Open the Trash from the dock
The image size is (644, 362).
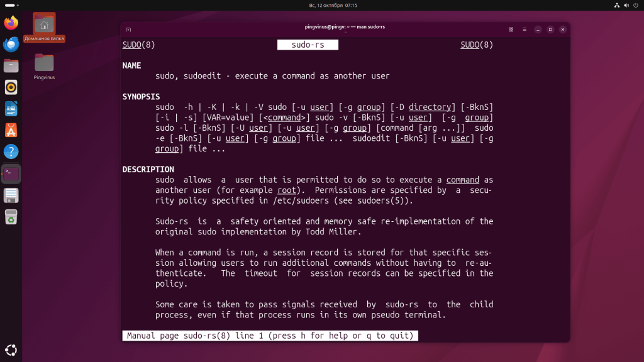11,217
